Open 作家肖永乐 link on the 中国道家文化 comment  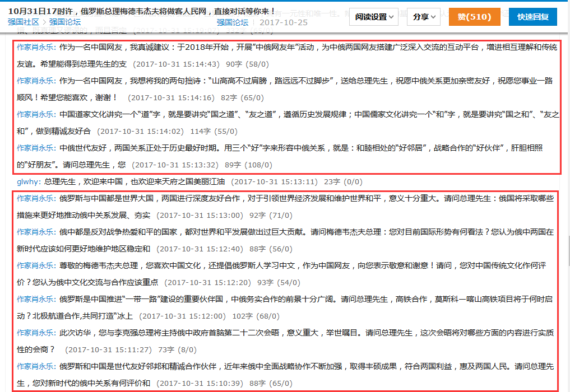pos(36,114)
